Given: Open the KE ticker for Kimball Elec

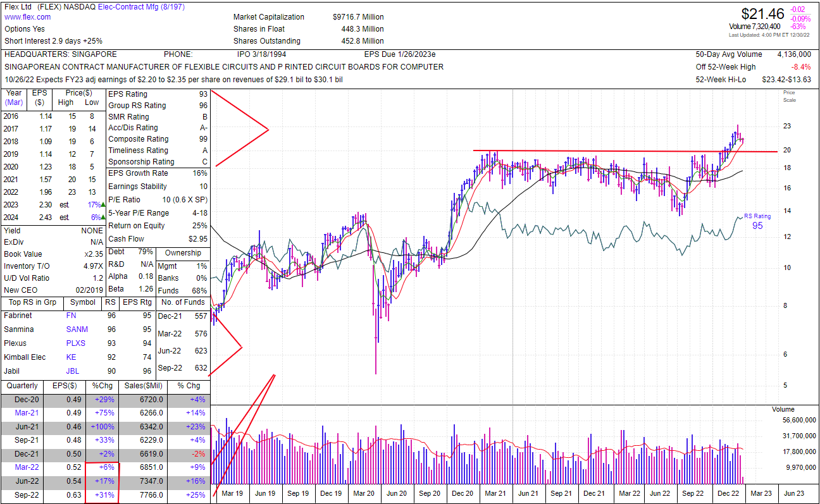Looking at the screenshot, I should (x=71, y=357).
